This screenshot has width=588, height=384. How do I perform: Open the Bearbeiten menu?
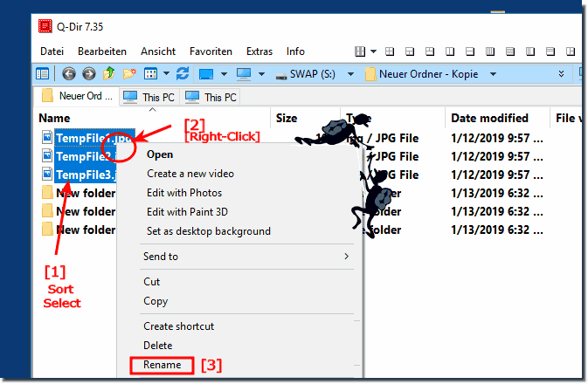pos(102,51)
